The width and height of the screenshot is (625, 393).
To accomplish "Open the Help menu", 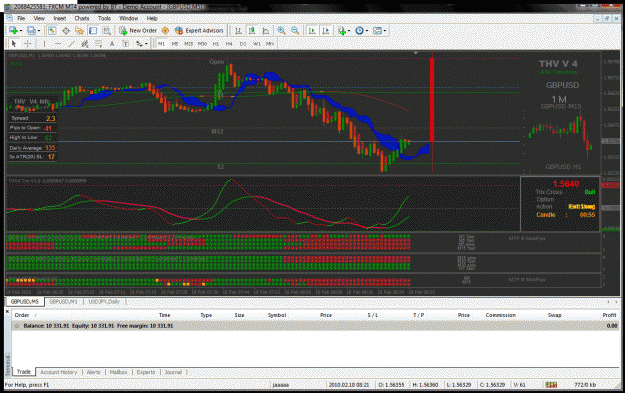I will pyautogui.click(x=152, y=18).
